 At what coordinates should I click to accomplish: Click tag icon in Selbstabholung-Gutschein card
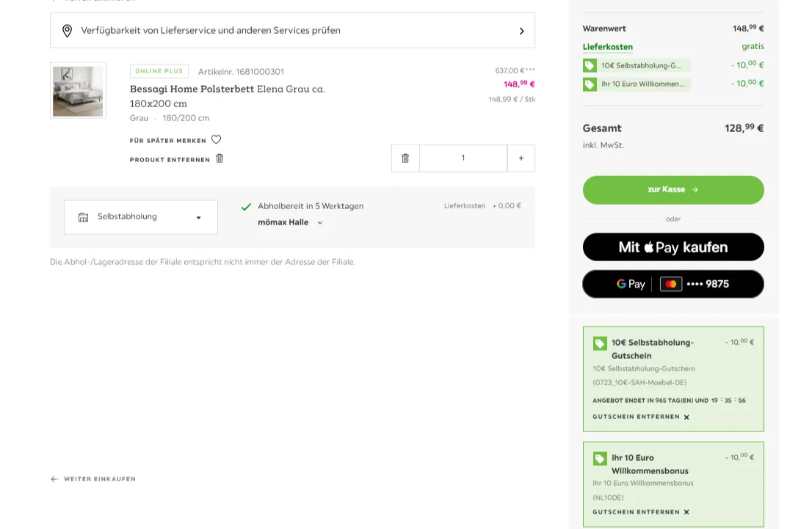(x=601, y=343)
